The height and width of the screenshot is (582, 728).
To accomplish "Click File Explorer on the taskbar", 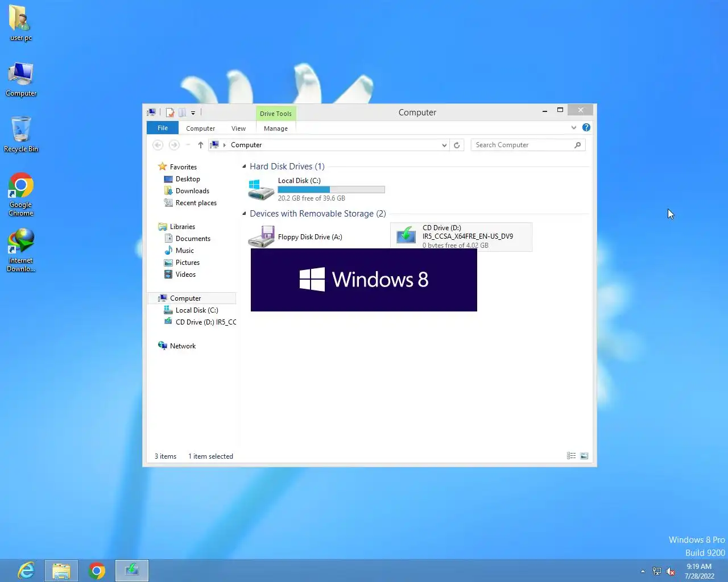I will (61, 571).
